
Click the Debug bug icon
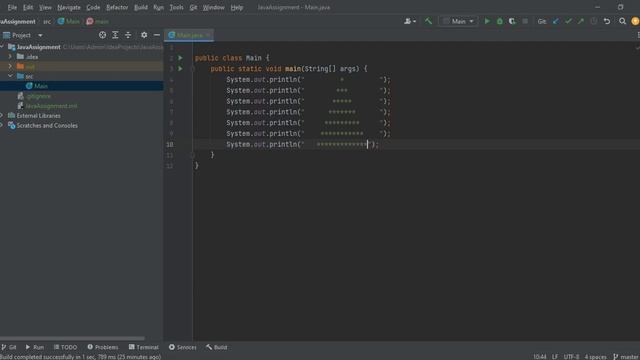tap(500, 21)
